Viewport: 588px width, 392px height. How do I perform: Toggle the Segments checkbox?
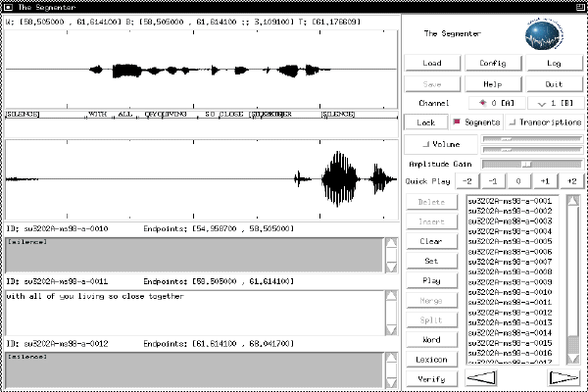pyautogui.click(x=476, y=122)
